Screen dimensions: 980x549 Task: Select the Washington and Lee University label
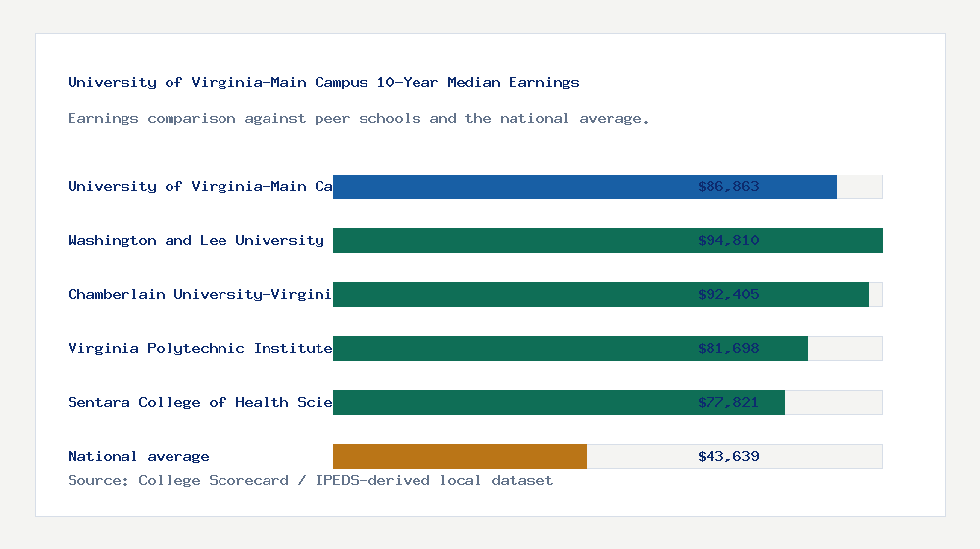pyautogui.click(x=196, y=241)
